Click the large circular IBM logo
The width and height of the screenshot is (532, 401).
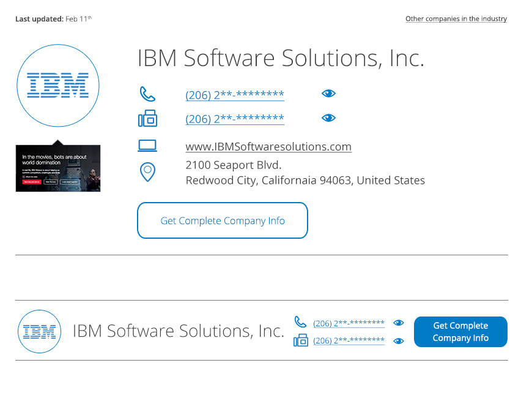(58, 86)
